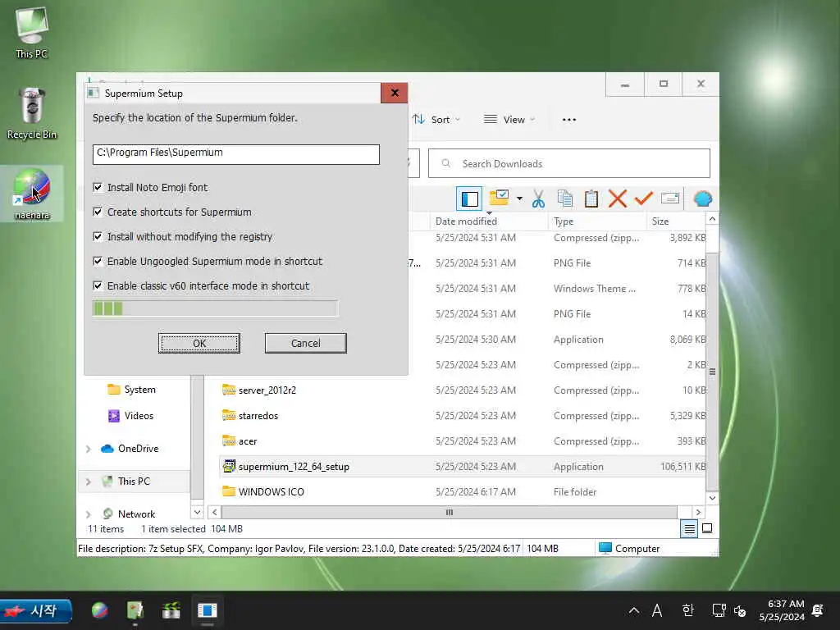Image resolution: width=840 pixels, height=630 pixels.
Task: Uncheck Create shortcuts for Supermium
Action: pos(98,212)
